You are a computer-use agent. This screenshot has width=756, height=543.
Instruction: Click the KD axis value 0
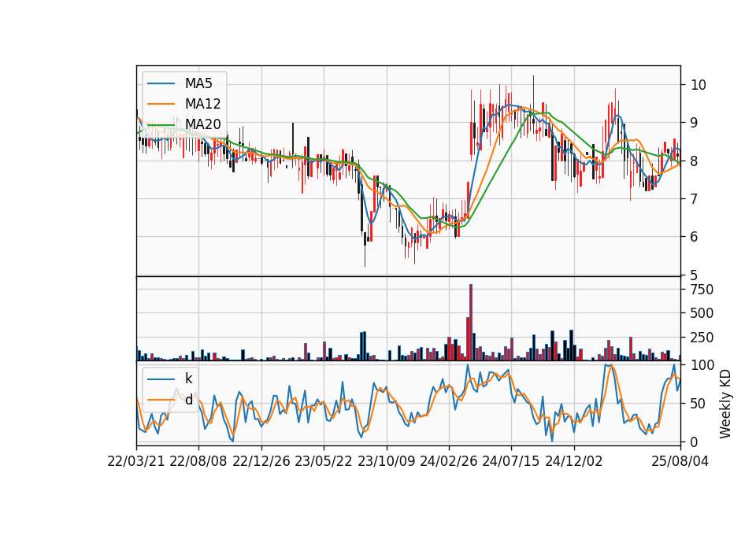click(695, 441)
